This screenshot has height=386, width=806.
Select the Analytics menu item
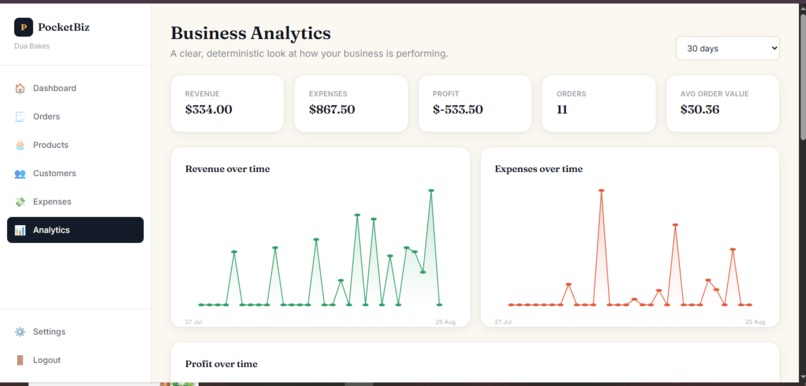[75, 230]
